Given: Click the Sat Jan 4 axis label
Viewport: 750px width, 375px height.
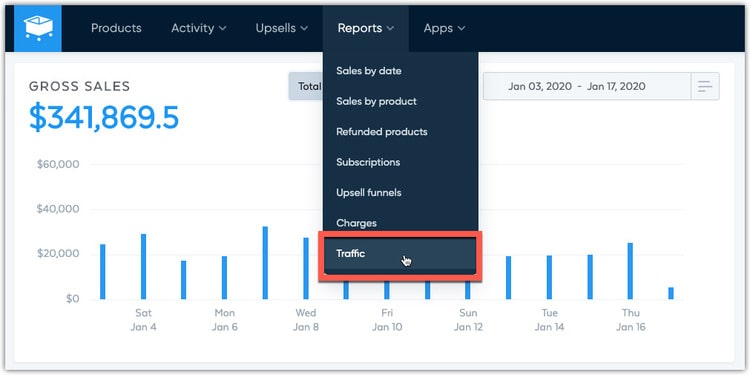Looking at the screenshot, I should point(143,320).
